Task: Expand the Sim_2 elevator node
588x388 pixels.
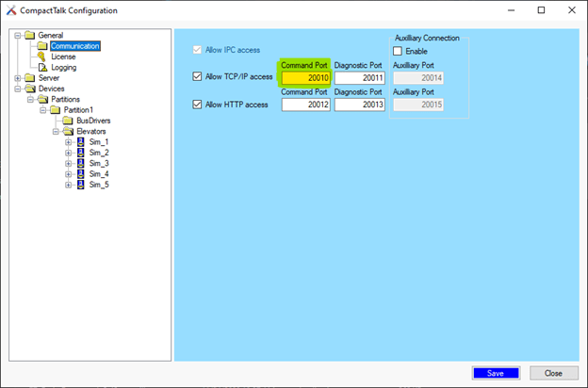Action: coord(69,153)
